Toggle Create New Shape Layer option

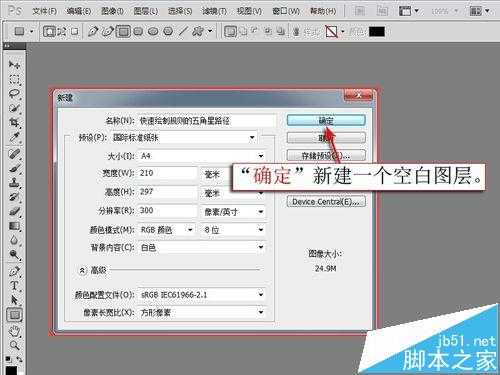pyautogui.click(x=230, y=32)
